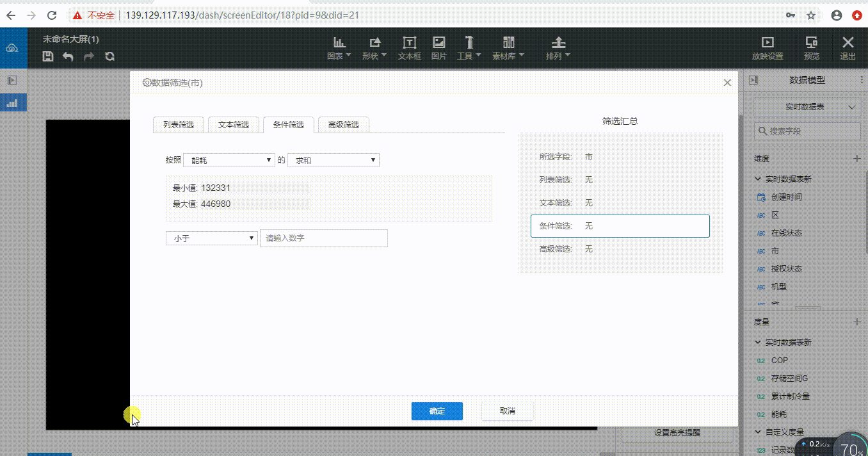Viewport: 868px width, 456px height.
Task: Select the 条件筛选 tab
Action: click(x=289, y=125)
